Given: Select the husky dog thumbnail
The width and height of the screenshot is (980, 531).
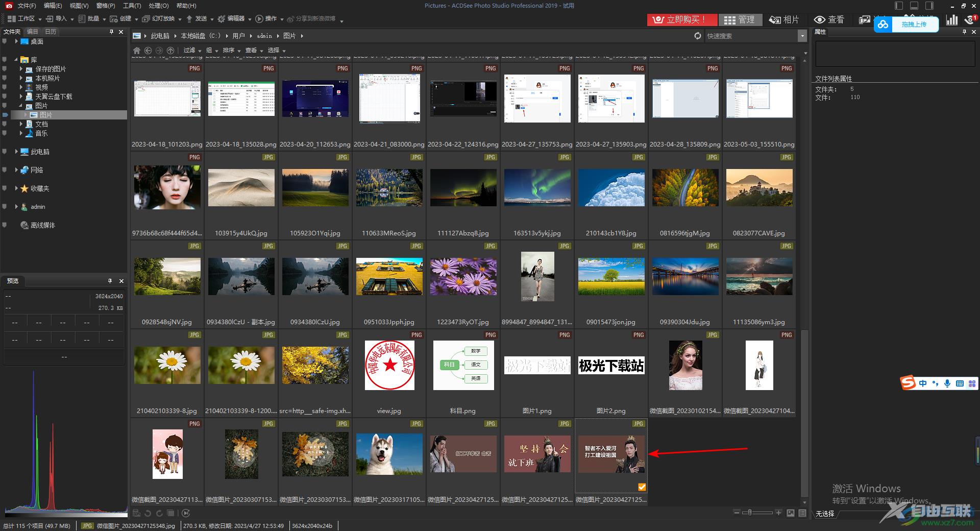Looking at the screenshot, I should click(389, 454).
